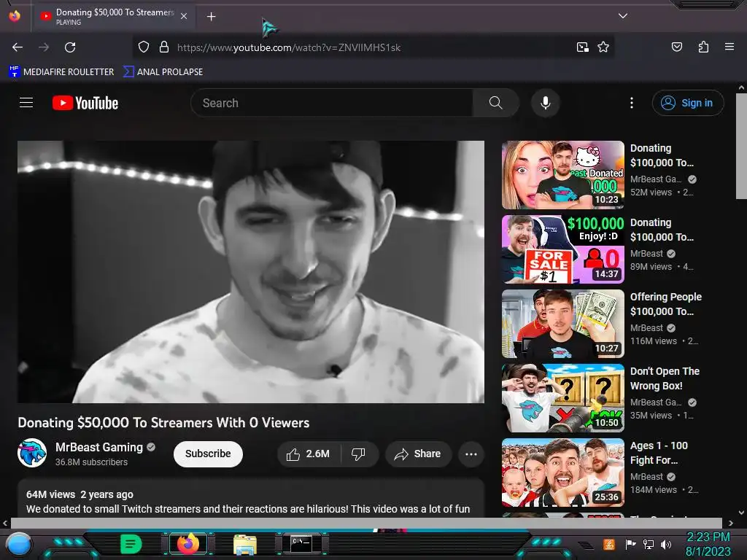The image size is (747, 560).
Task: Open Ages 1 - 100 Fight thumbnail
Action: point(562,472)
